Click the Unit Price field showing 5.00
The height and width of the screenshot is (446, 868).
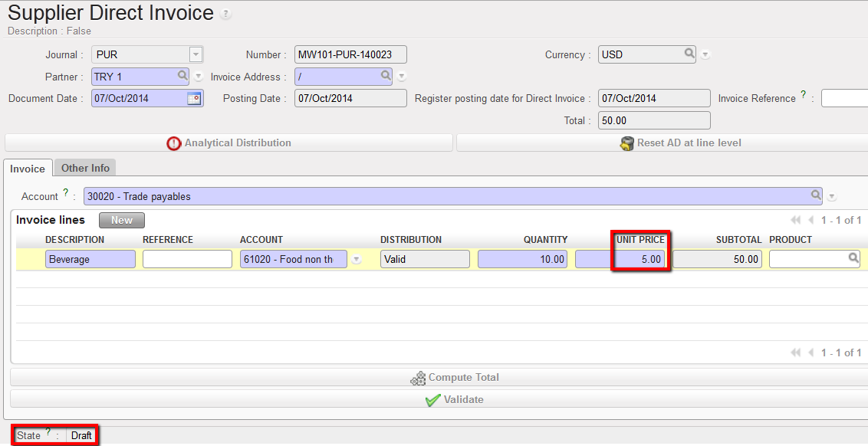620,259
